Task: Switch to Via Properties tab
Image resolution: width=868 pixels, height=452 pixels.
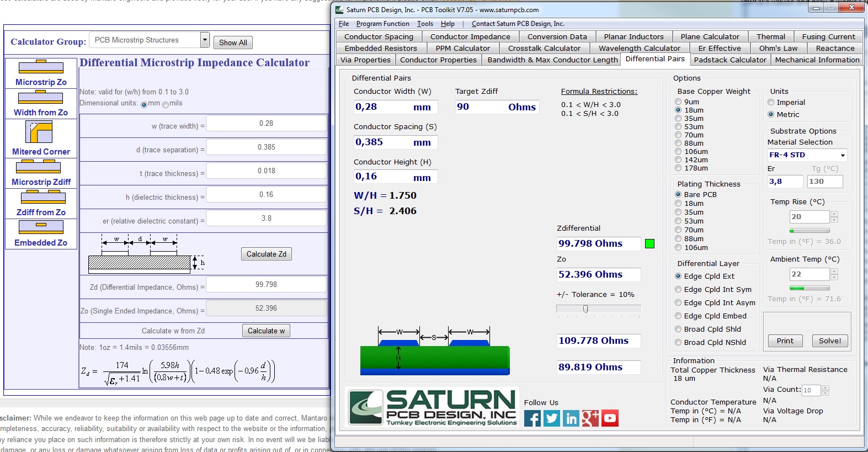Action: click(x=365, y=60)
